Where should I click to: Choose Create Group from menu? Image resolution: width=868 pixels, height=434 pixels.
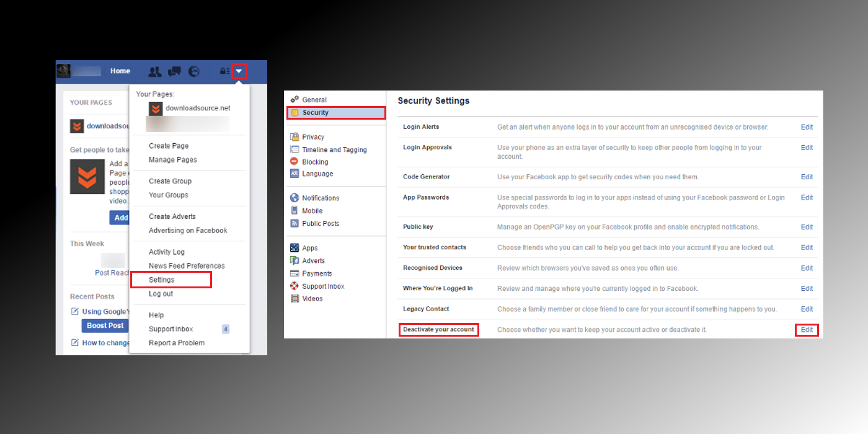tap(170, 181)
